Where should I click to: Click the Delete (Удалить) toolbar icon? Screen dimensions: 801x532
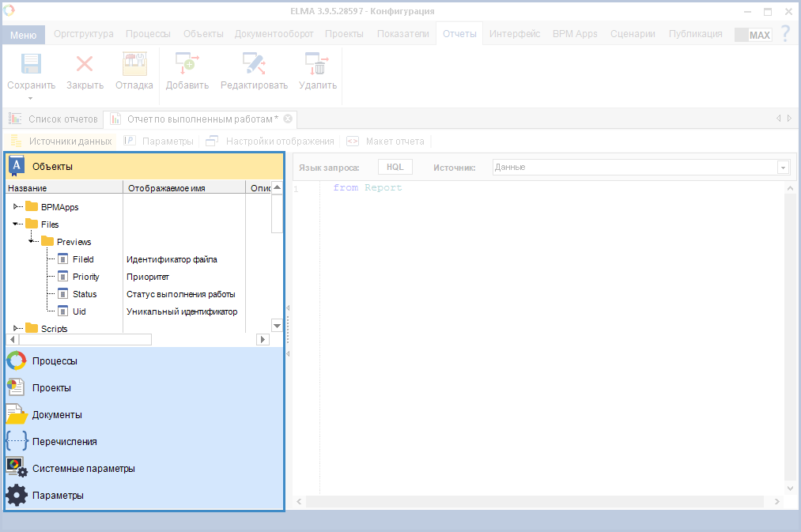317,65
